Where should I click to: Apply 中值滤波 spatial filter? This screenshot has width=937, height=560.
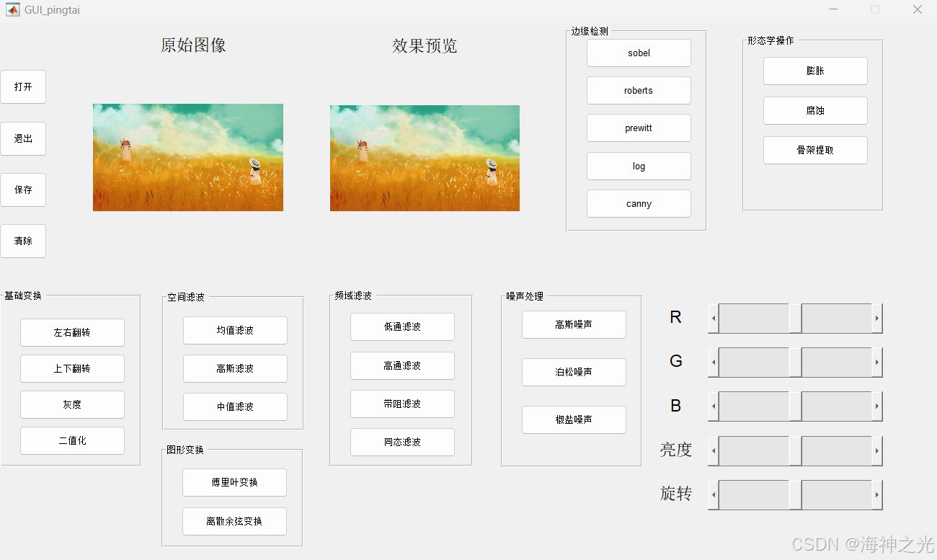click(235, 406)
